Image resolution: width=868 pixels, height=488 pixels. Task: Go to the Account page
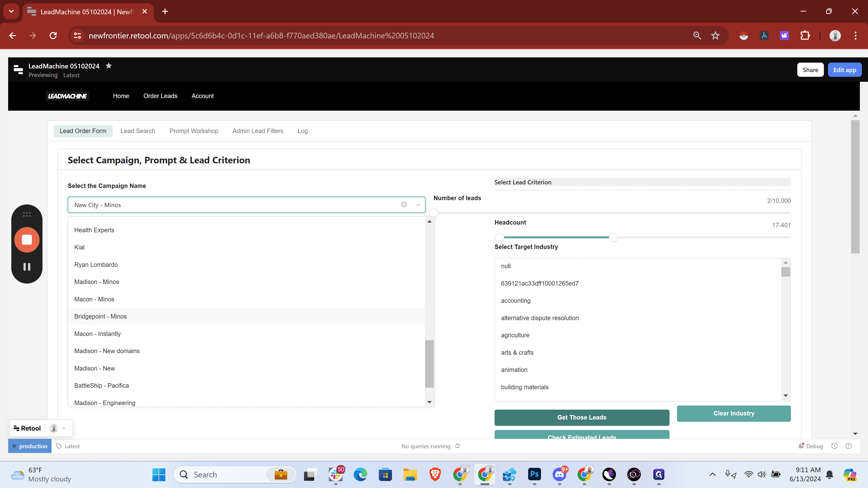tap(203, 96)
